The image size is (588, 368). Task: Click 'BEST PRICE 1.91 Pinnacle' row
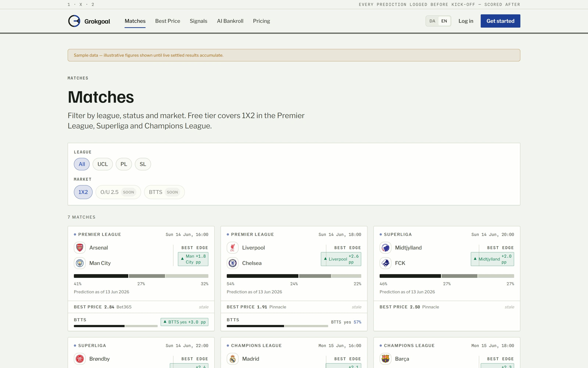tap(294, 307)
